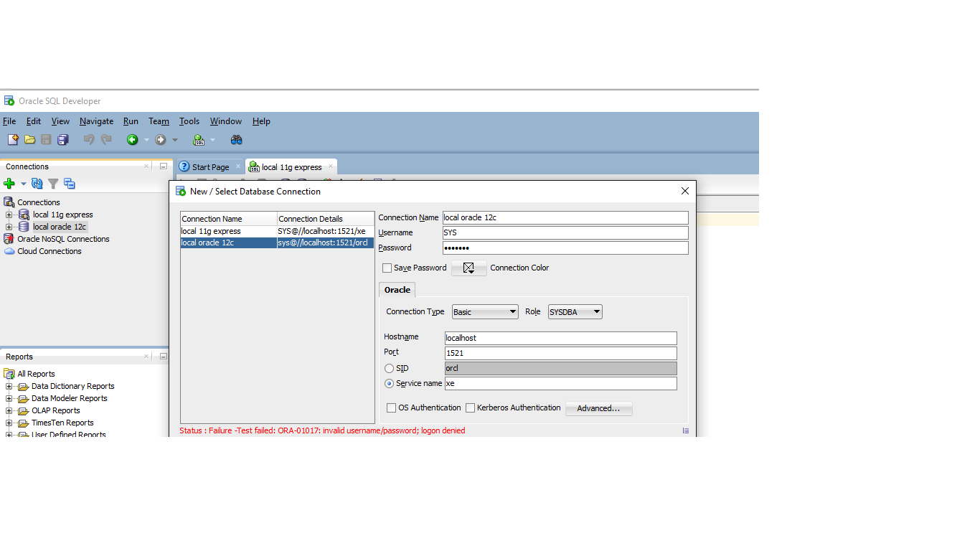Click the binoculars Find DB Object icon

coord(236,140)
